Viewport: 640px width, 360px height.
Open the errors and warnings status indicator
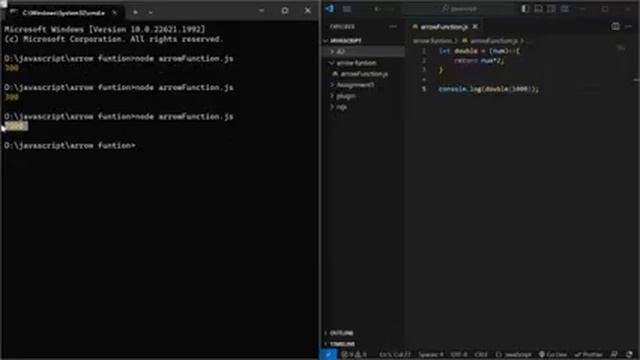pos(354,355)
